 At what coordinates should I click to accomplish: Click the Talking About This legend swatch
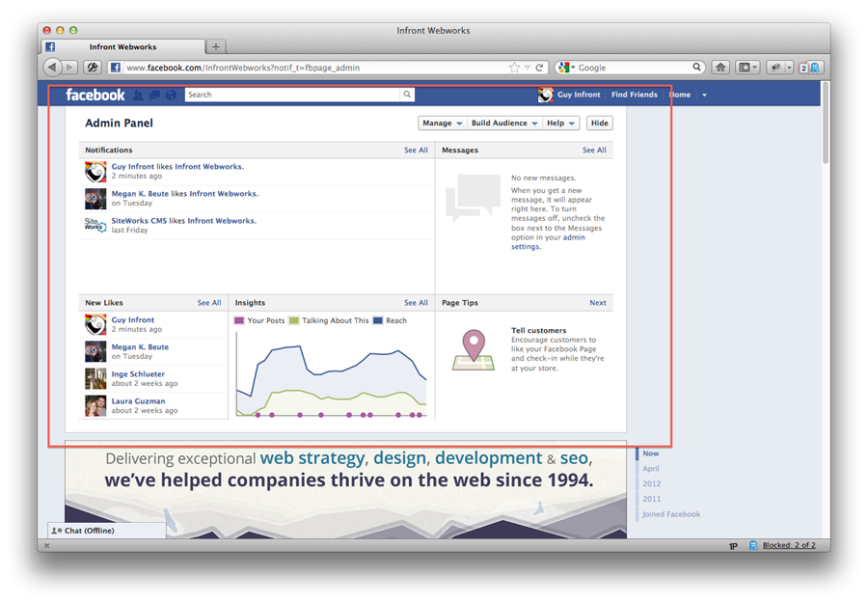294,320
